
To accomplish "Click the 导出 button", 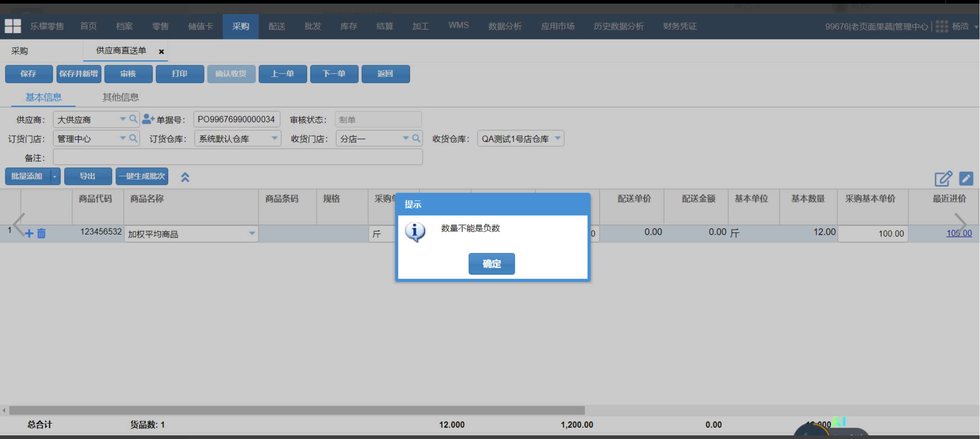I will pos(88,176).
